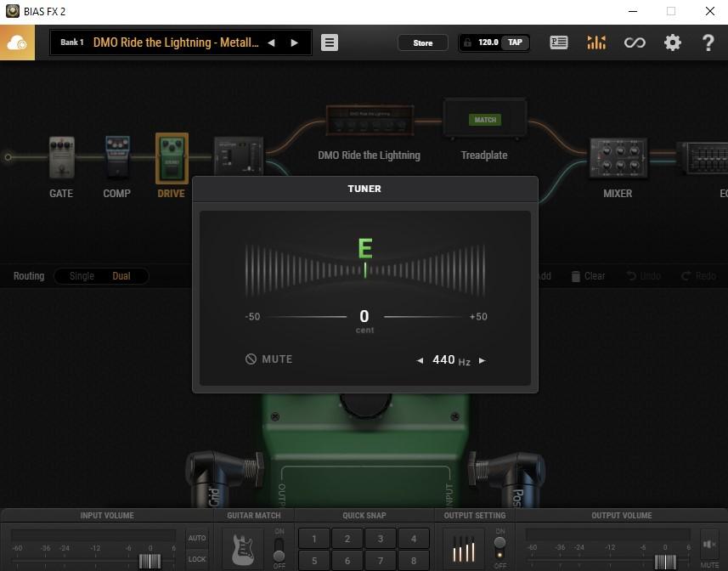Select Quick Snap slot 7
728x571 pixels.
point(381,561)
